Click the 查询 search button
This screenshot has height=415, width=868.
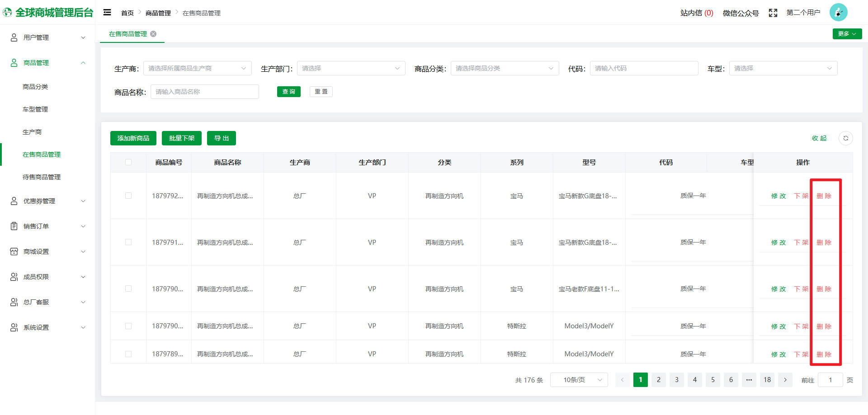(288, 92)
